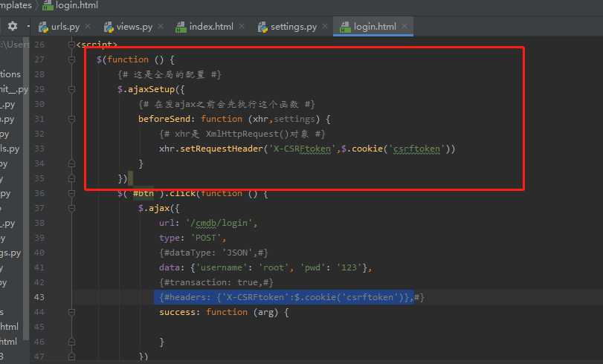Collapse the beforeSend fold at line 31

(x=71, y=119)
